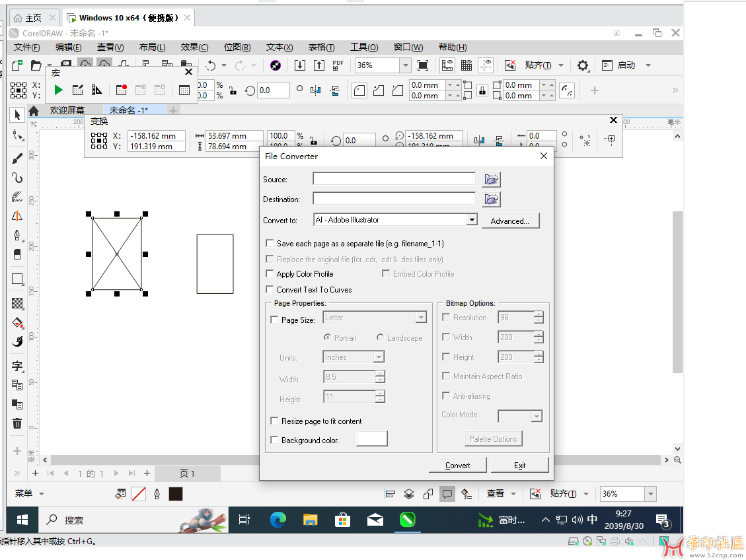Check the Resolution bitmap option

[446, 317]
